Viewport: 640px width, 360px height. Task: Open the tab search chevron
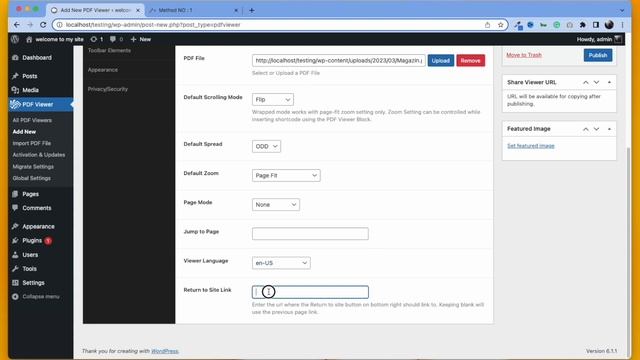(622, 10)
